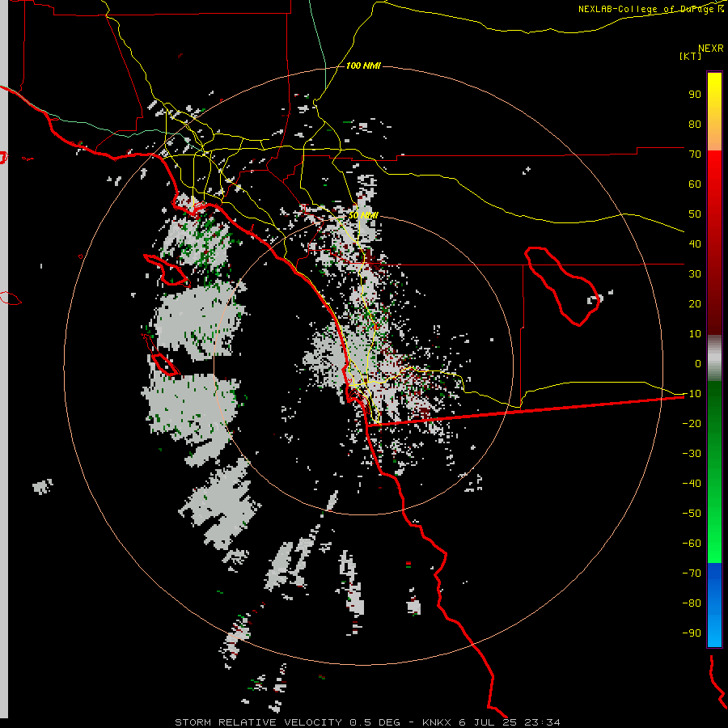The height and width of the screenshot is (728, 728).
Task: Select the 50 NMI range ring label
Action: coord(363,215)
